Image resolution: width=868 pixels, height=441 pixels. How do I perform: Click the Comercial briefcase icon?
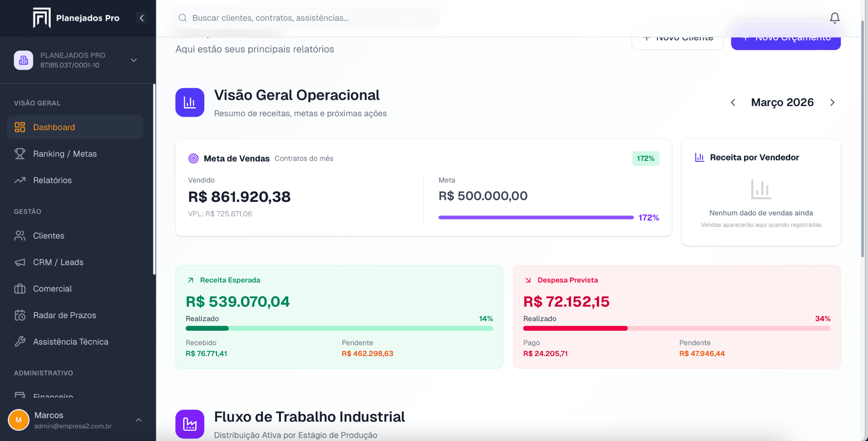click(x=20, y=289)
